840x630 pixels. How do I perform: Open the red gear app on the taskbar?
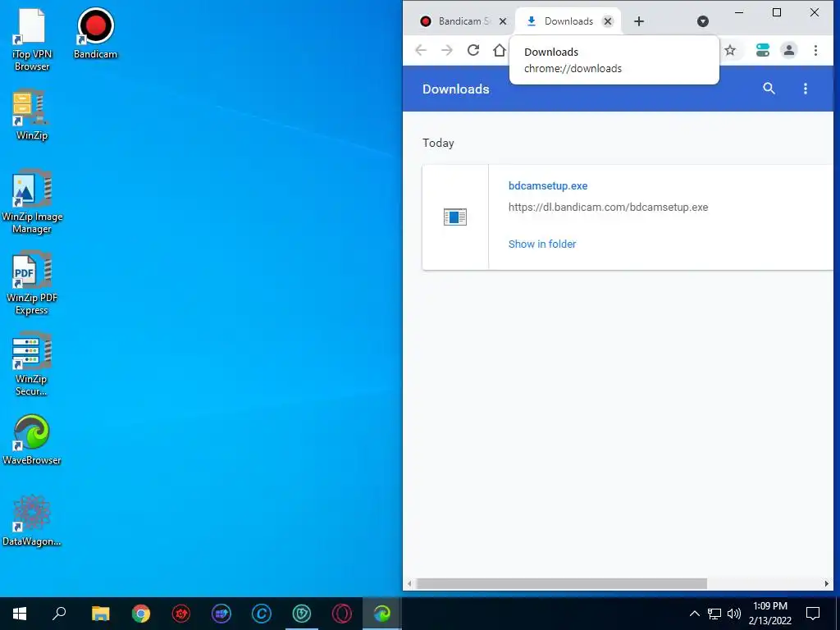click(x=181, y=614)
